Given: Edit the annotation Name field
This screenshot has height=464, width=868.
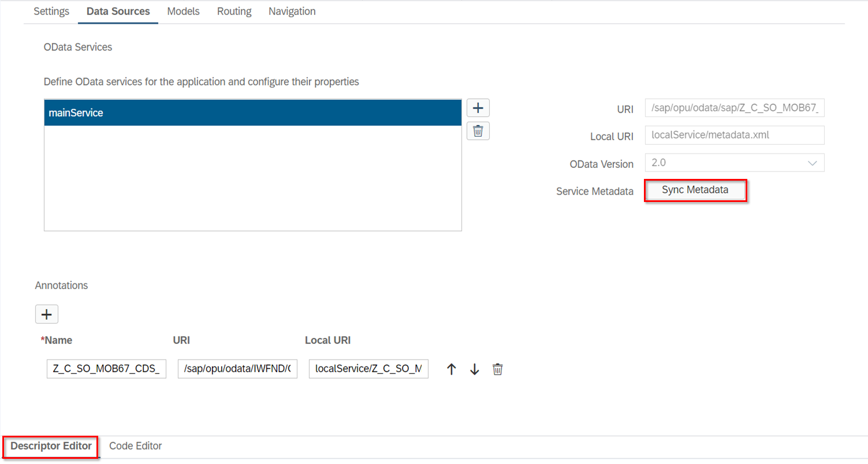Looking at the screenshot, I should click(107, 369).
